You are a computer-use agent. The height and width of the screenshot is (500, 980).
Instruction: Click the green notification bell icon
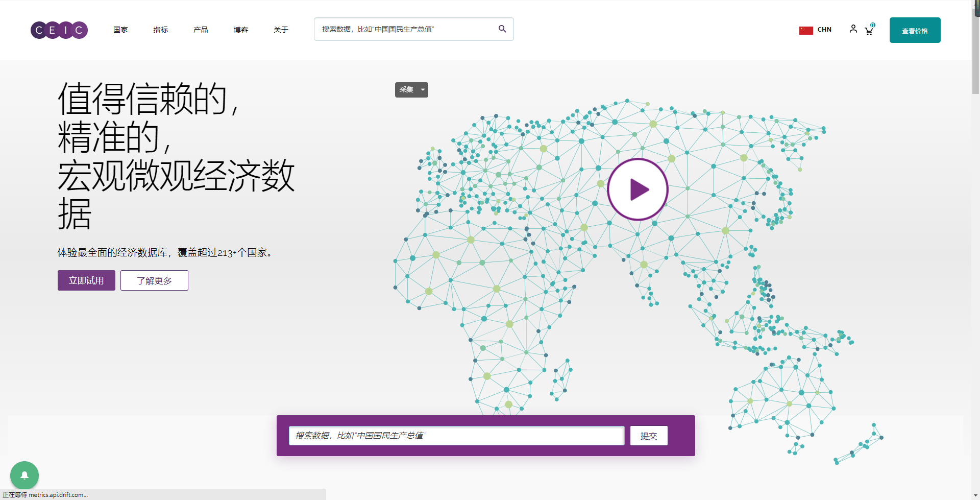pyautogui.click(x=24, y=475)
